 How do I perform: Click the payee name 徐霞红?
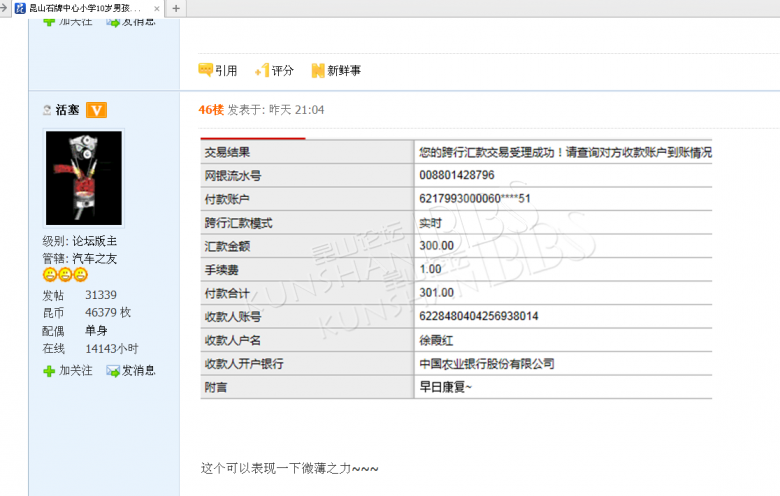(436, 340)
